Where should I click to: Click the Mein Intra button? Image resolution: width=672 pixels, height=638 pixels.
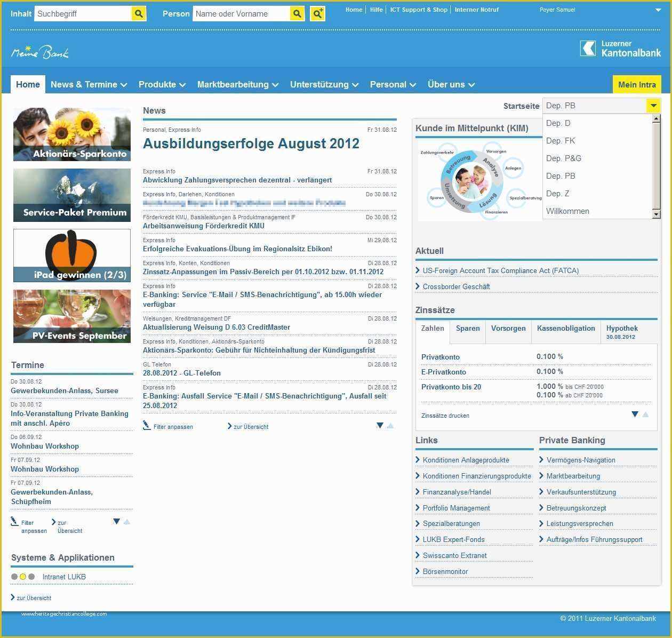(x=637, y=84)
